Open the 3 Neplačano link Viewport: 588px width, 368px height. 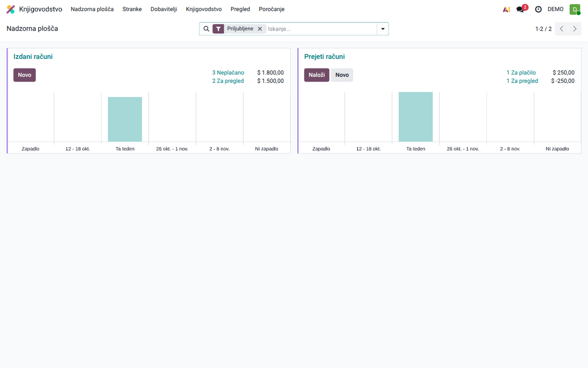(228, 72)
